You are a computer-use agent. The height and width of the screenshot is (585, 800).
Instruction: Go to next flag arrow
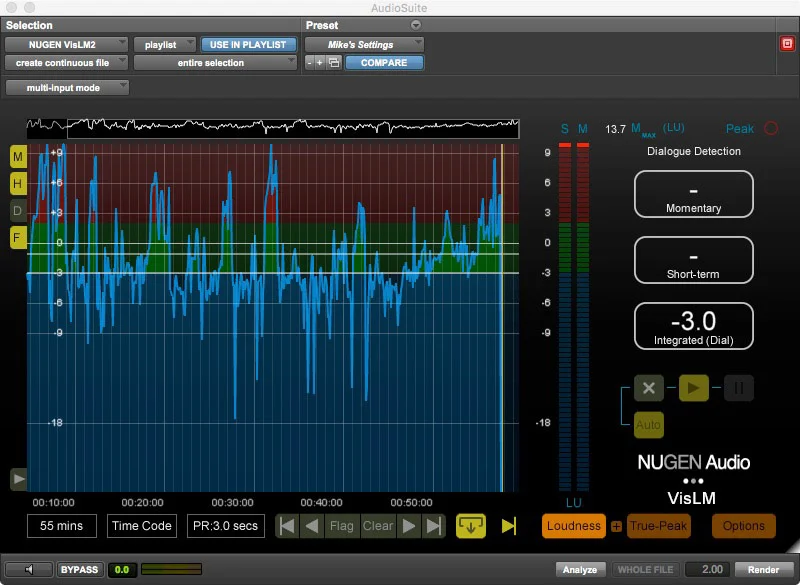(x=409, y=526)
